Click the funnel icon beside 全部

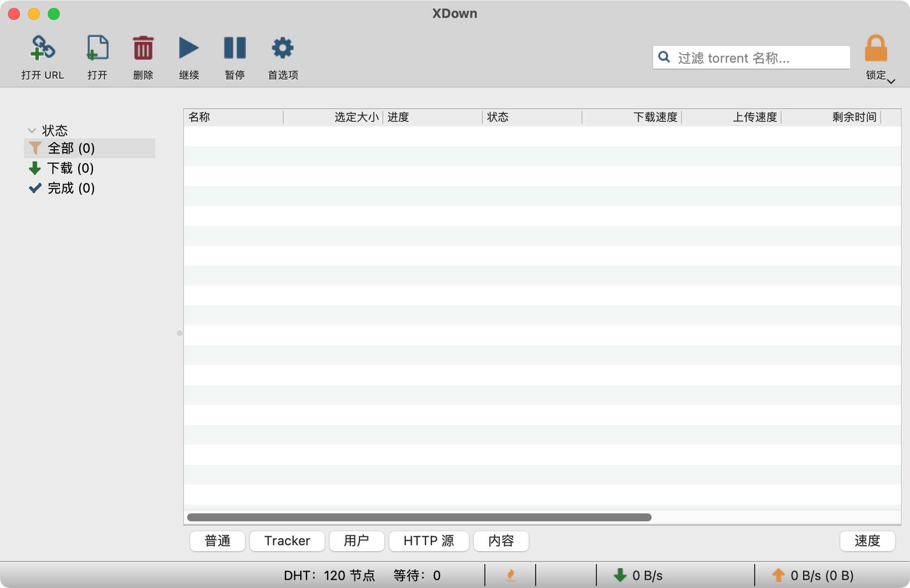tap(35, 148)
